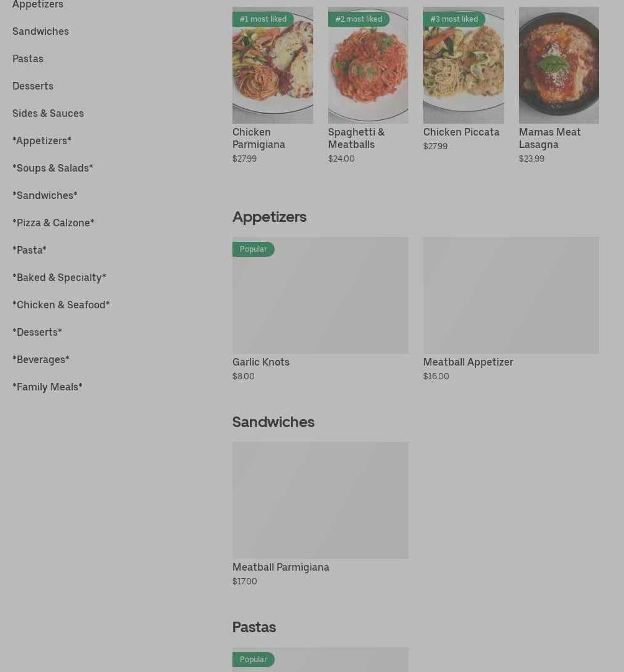This screenshot has width=624, height=672.
Task: Open *Desserts* starred category
Action: [37, 332]
